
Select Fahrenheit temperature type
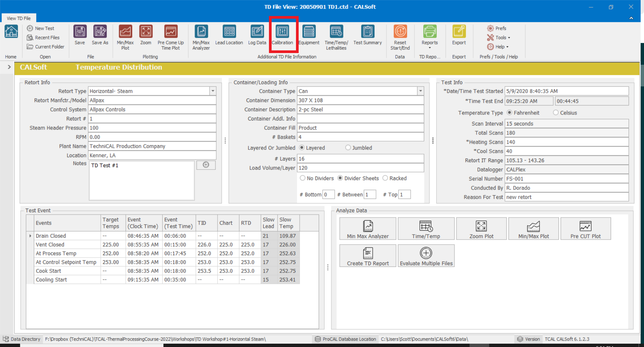coord(510,113)
